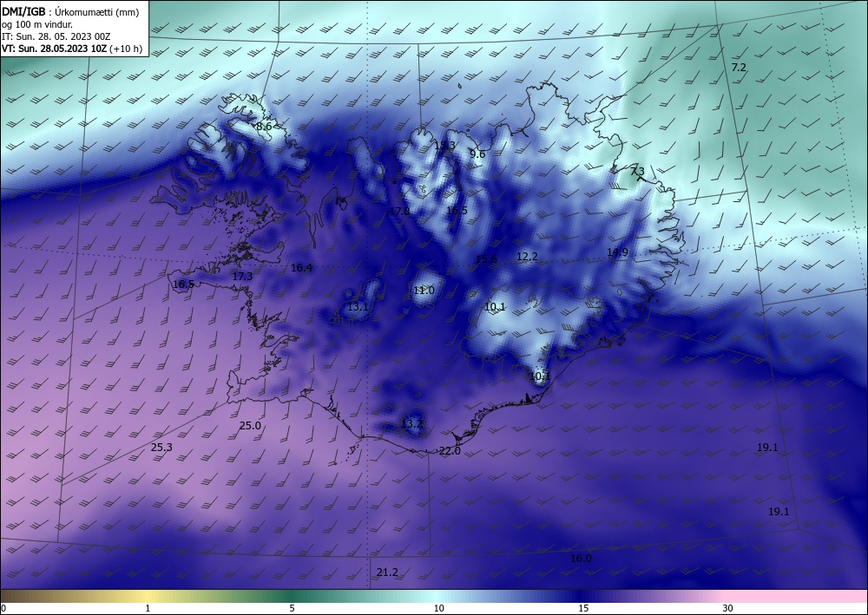Image resolution: width=868 pixels, height=615 pixels.
Task: Click the 15.3 value label
Action: (444, 146)
